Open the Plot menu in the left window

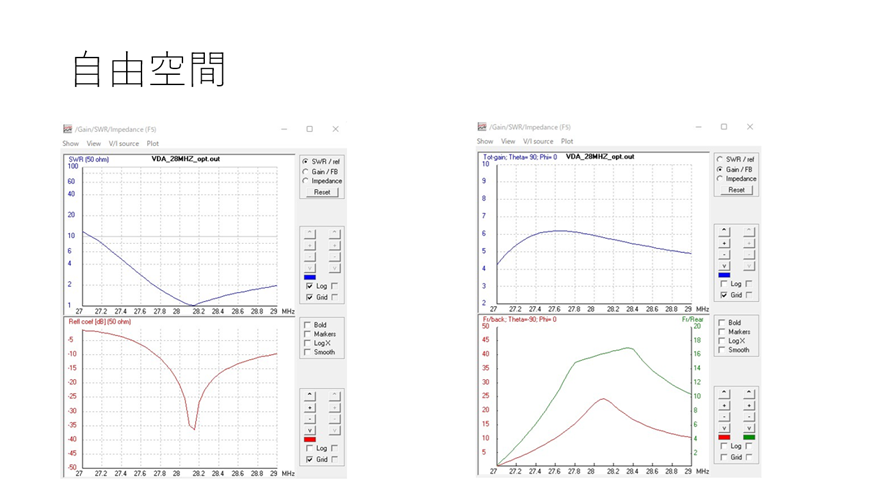(x=153, y=144)
